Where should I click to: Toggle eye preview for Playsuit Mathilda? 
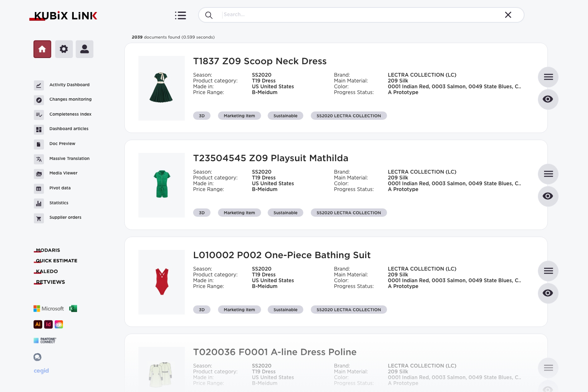point(548,196)
